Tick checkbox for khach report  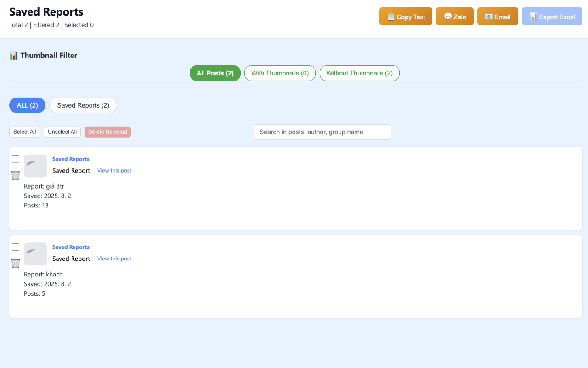[x=16, y=247]
